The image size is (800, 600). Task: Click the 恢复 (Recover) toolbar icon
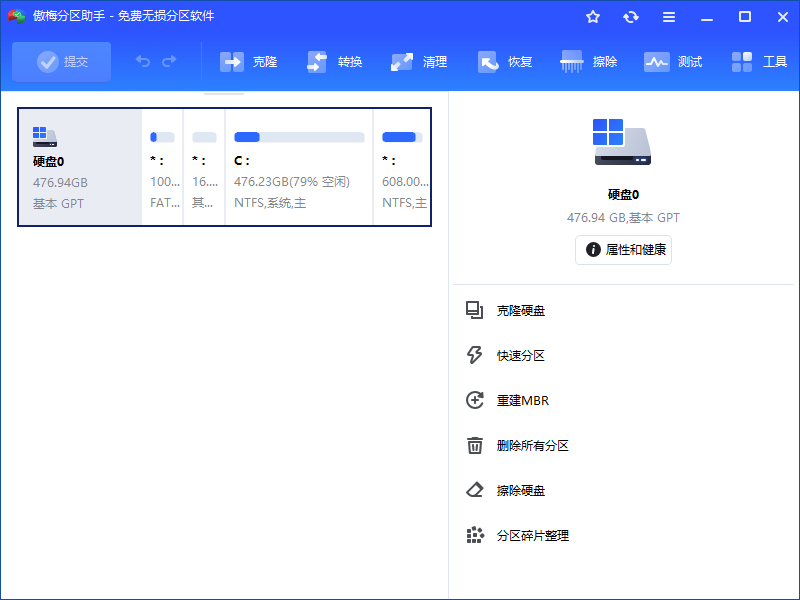(x=503, y=61)
